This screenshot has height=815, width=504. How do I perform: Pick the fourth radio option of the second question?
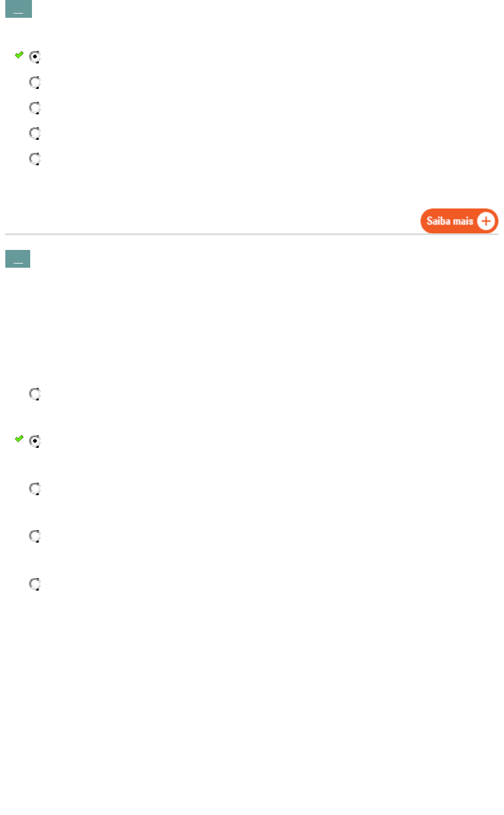point(35,536)
